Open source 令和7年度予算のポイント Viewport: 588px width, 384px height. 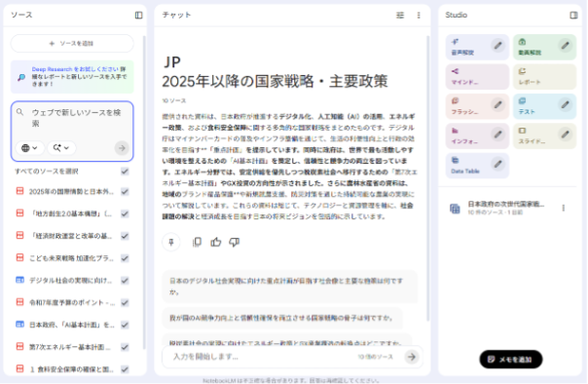point(72,302)
